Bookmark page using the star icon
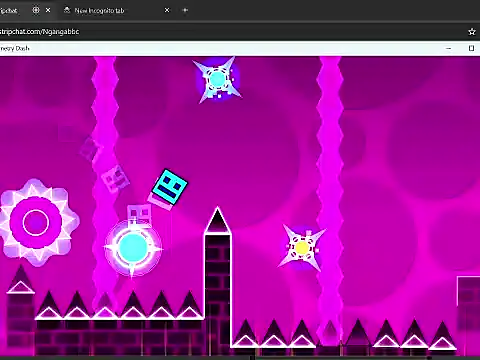The width and height of the screenshot is (480, 360). (x=472, y=32)
